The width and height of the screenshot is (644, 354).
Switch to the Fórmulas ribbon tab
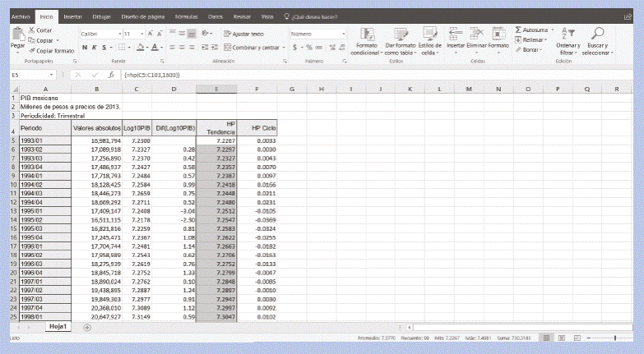pos(186,16)
